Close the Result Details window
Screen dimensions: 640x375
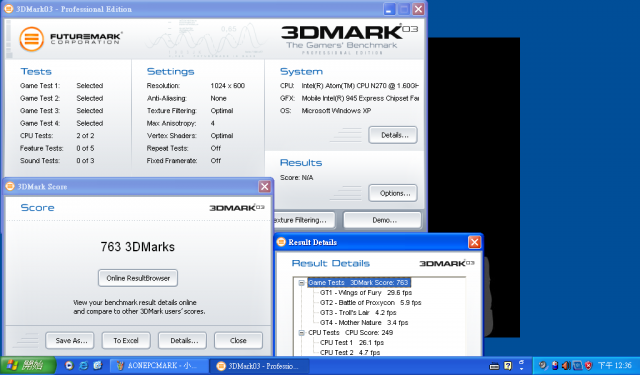pos(474,242)
